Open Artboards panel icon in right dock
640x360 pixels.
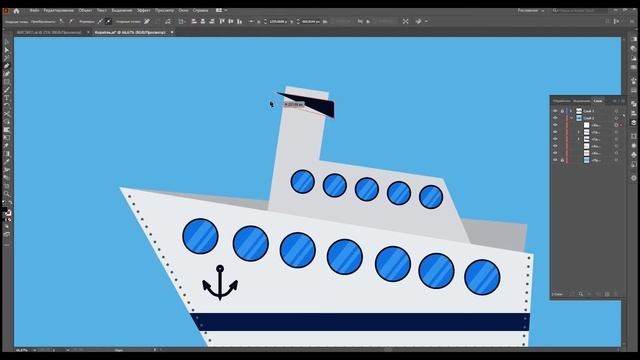(x=633, y=136)
